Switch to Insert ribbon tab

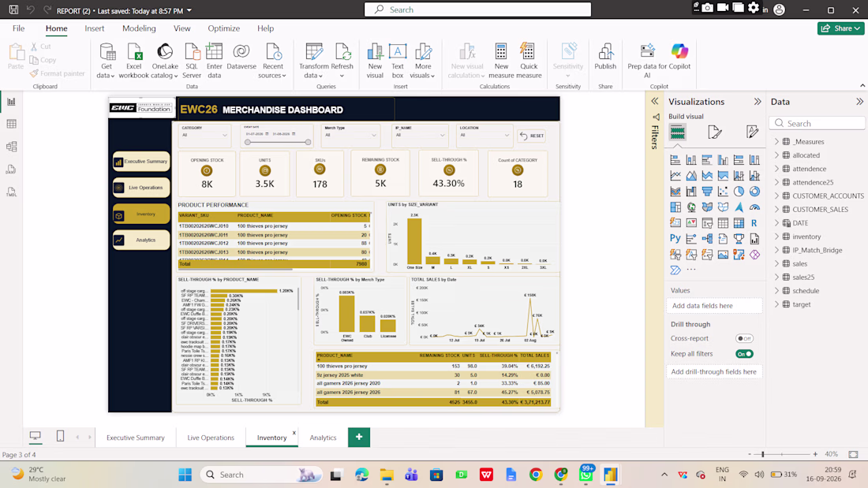(x=94, y=28)
